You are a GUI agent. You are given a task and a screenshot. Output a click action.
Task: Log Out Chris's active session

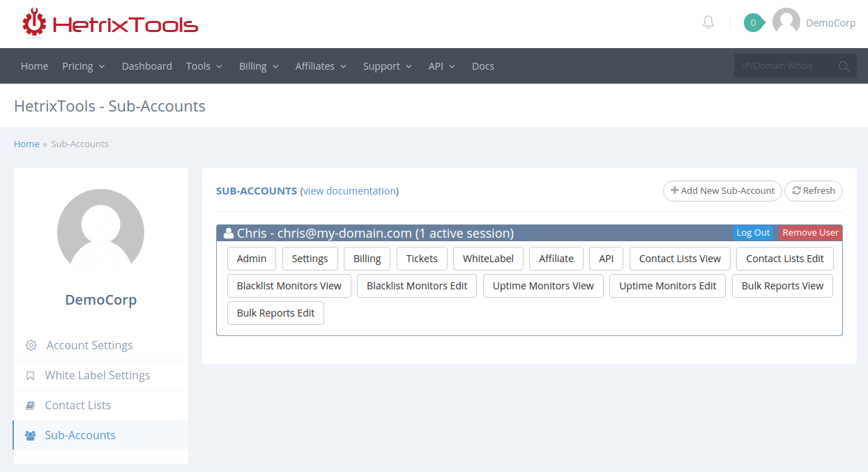754,233
